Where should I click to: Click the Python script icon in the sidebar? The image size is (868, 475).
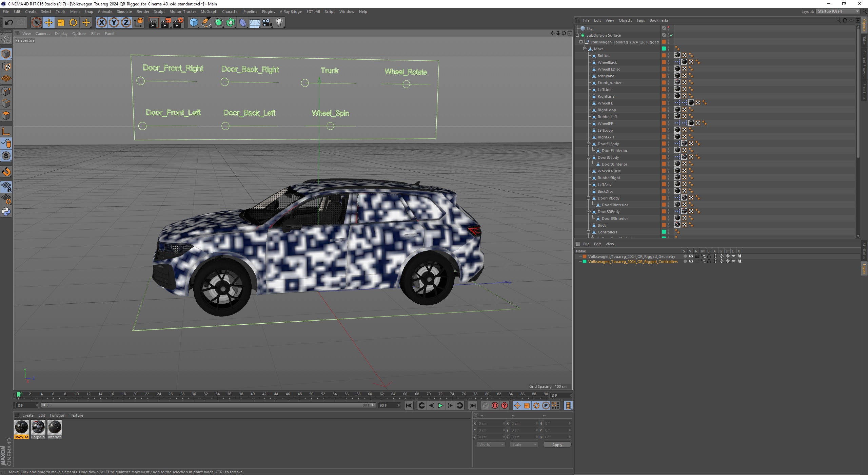(x=6, y=212)
